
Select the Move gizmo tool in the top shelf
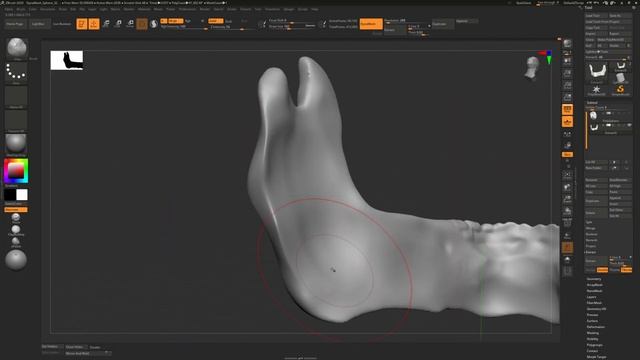[106, 24]
